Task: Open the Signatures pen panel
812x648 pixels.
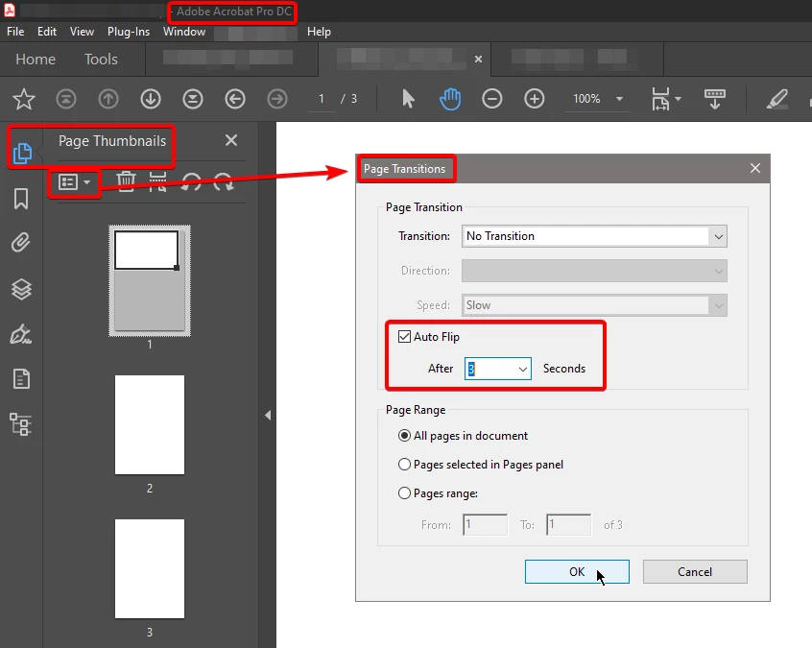Action: tap(21, 334)
